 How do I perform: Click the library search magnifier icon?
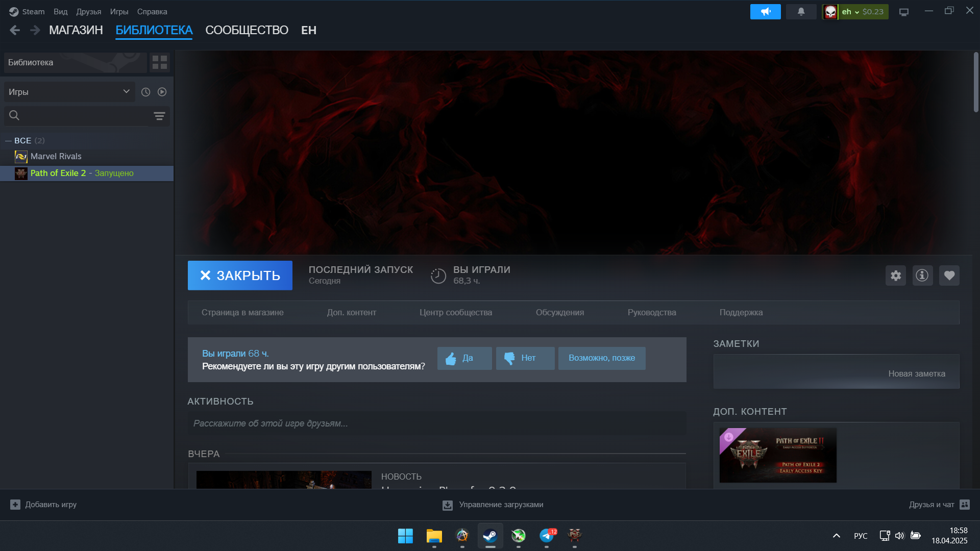[14, 115]
